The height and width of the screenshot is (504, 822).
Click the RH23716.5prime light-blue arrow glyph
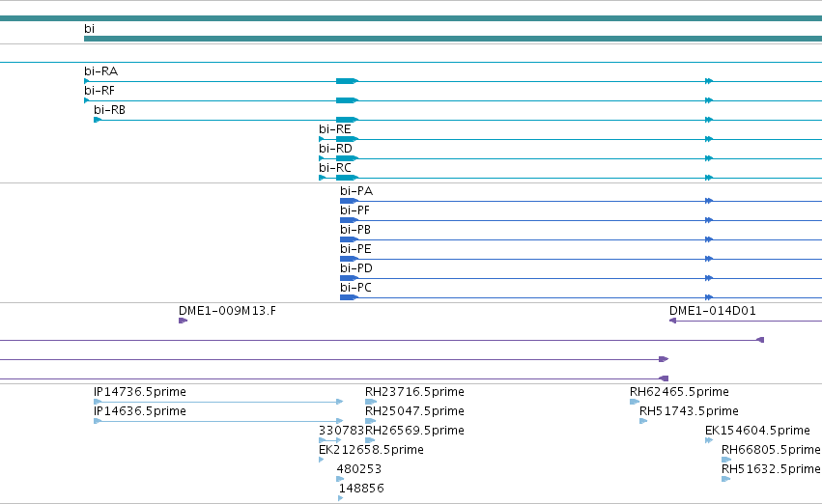(371, 402)
